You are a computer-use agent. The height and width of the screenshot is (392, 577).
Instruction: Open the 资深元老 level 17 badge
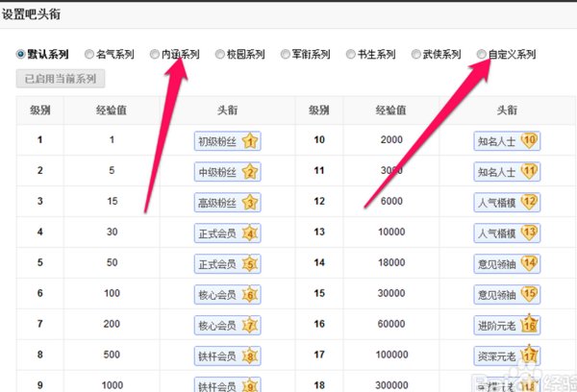[x=507, y=355]
